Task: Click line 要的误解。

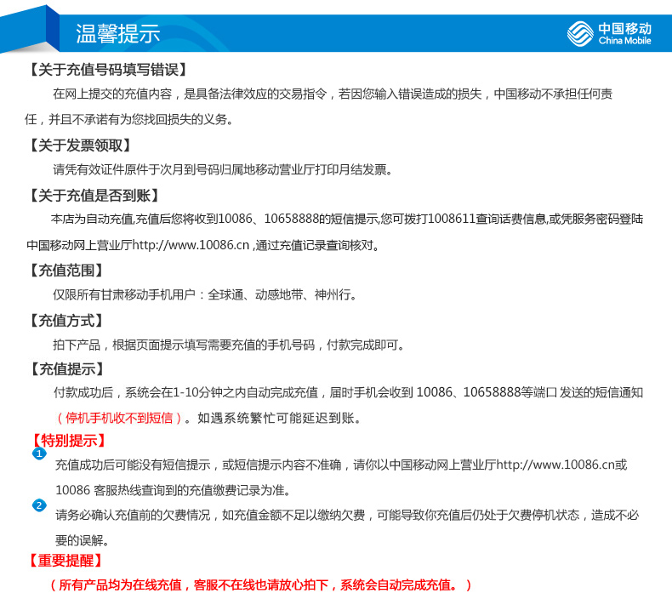Action: coord(83,540)
